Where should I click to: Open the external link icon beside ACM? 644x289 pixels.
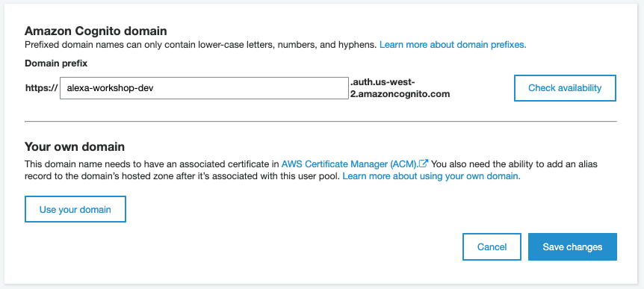point(424,164)
